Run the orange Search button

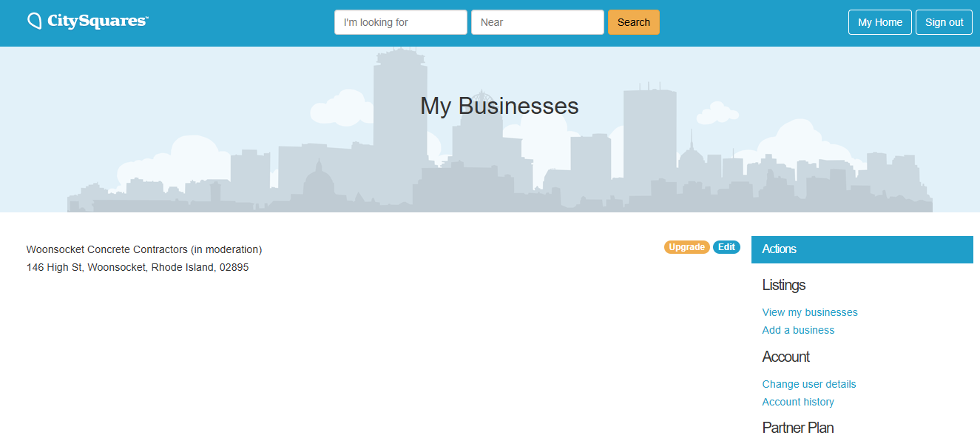tap(634, 22)
